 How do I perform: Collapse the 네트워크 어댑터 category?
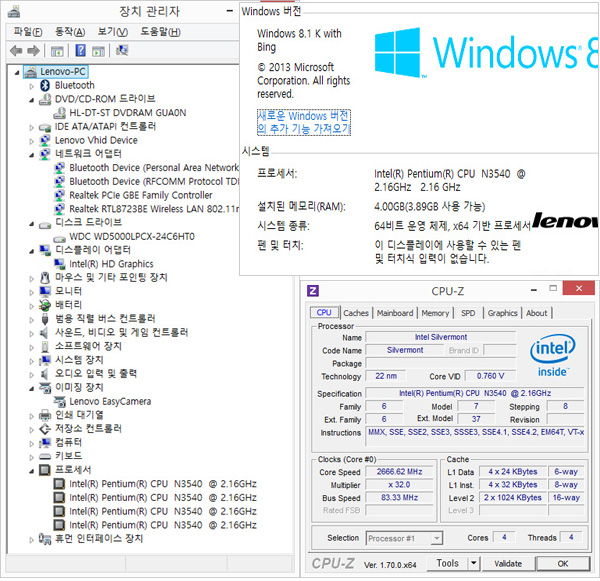click(31, 155)
